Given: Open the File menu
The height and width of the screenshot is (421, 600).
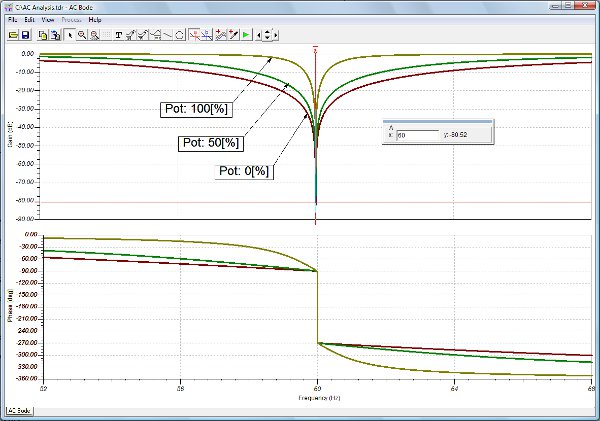Looking at the screenshot, I should point(12,19).
